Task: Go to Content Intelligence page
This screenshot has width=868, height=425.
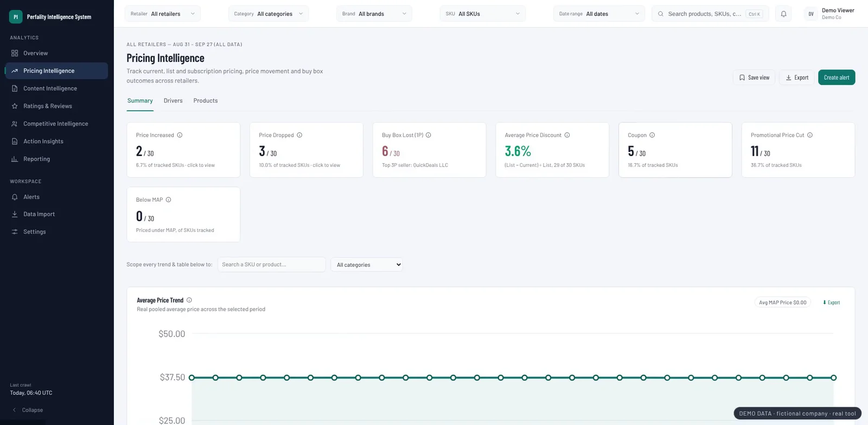Action: pos(56,88)
